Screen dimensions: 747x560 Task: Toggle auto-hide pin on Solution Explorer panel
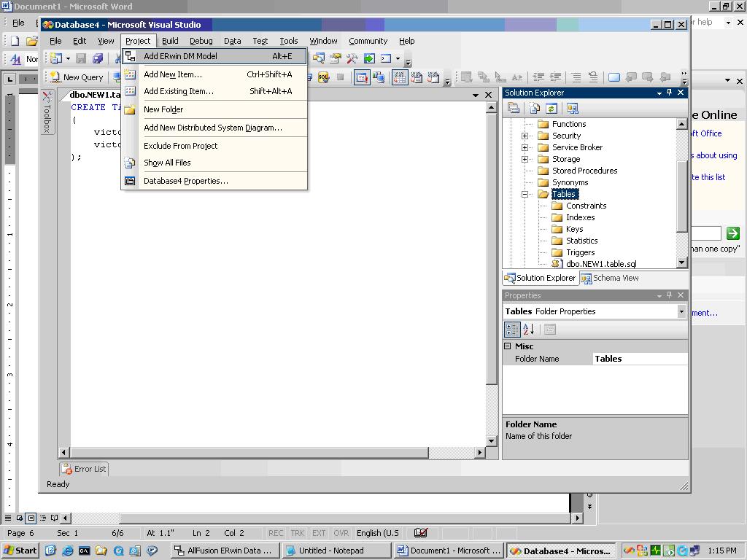pyautogui.click(x=670, y=93)
